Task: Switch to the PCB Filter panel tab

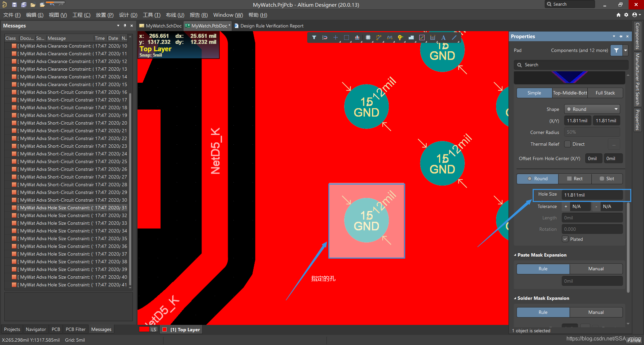Action: (75, 330)
